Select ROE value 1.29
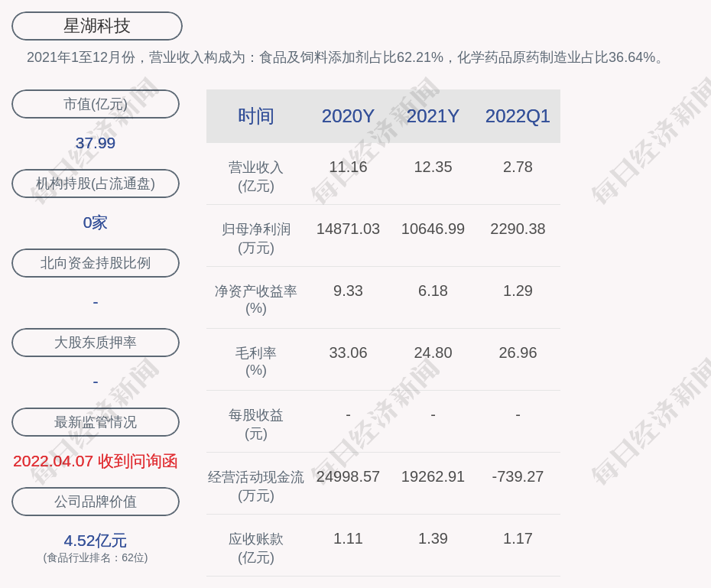 pos(518,291)
